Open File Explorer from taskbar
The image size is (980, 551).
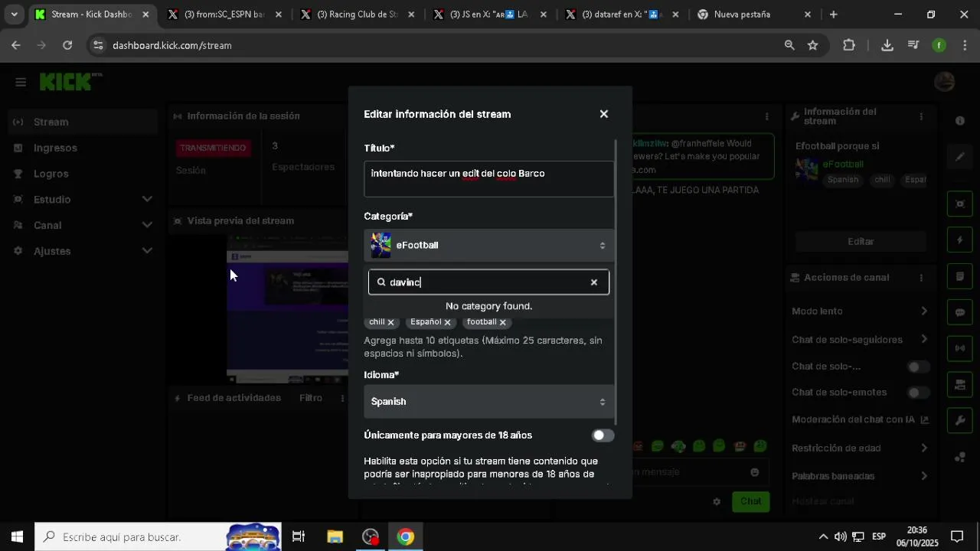(x=335, y=536)
